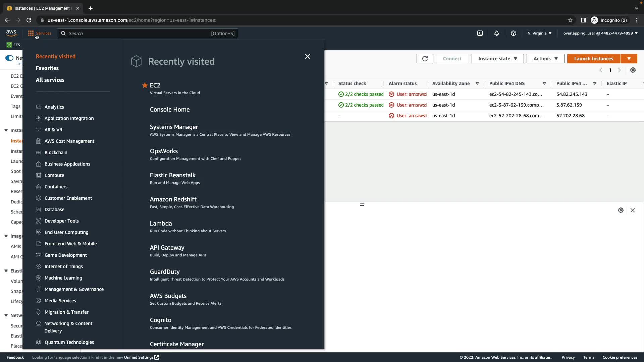Expand the Instance state dropdown
Image resolution: width=644 pixels, height=362 pixels.
tap(497, 59)
